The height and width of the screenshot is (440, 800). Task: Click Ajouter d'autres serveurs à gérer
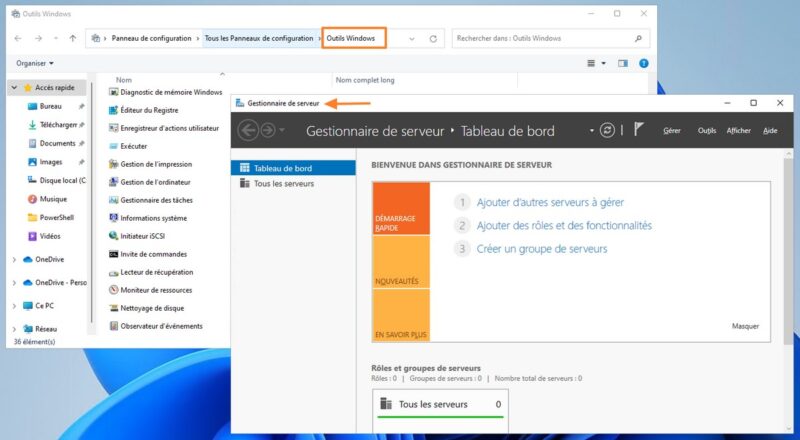pyautogui.click(x=550, y=203)
